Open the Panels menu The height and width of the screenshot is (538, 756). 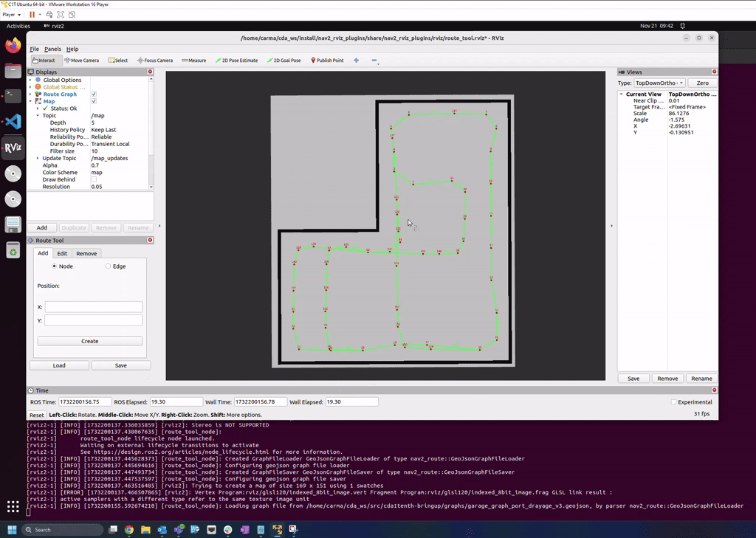tap(52, 49)
